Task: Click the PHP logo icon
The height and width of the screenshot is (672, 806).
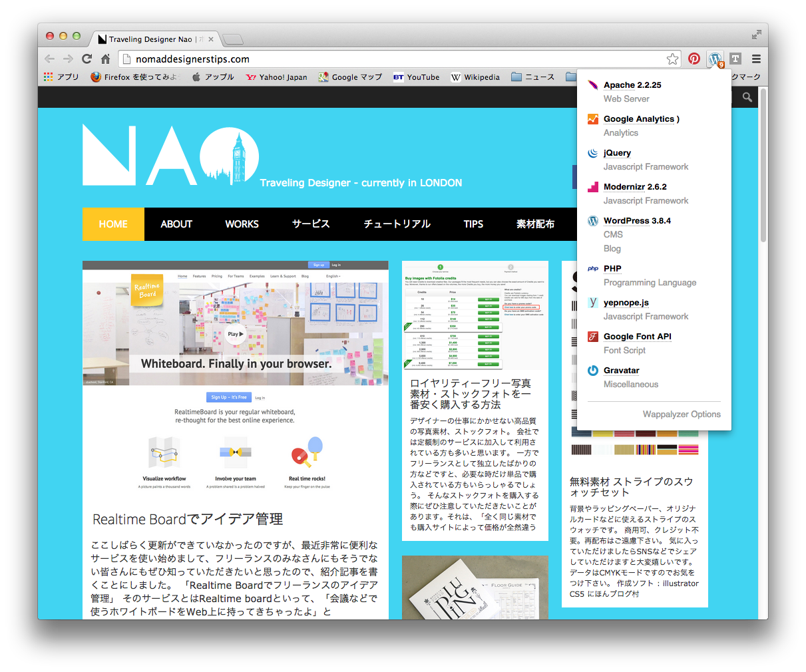Action: pyautogui.click(x=593, y=269)
